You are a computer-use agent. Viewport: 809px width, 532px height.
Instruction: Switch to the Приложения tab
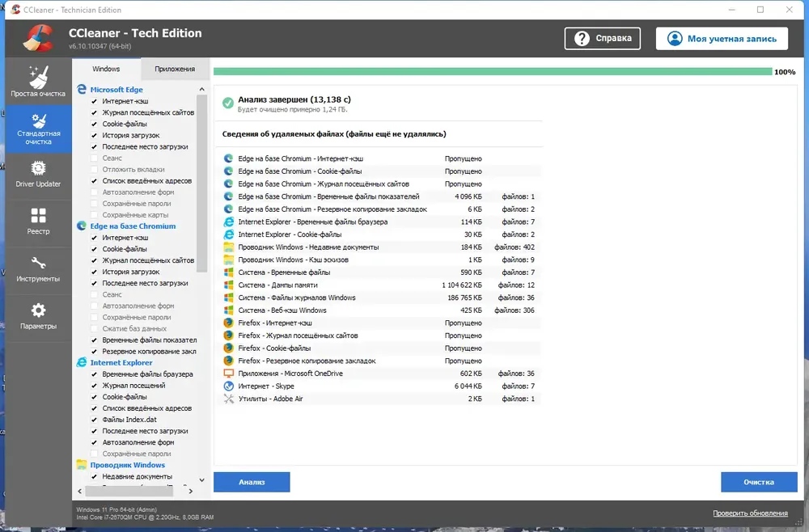point(175,69)
